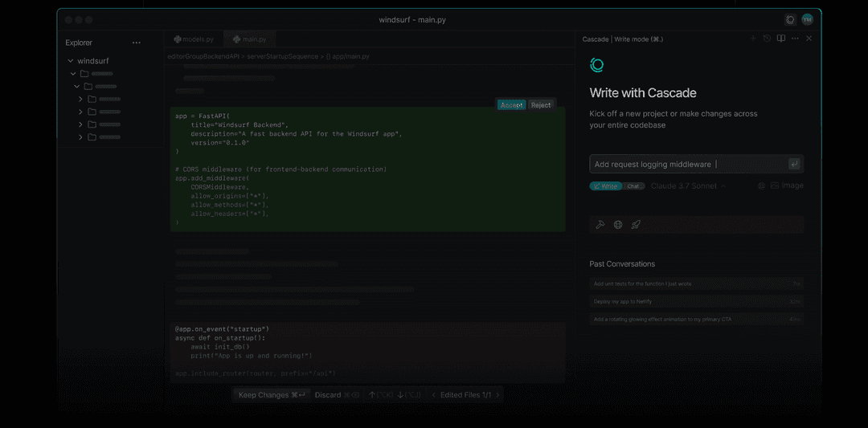Viewport: 868px width, 428px height.
Task: Click the 'await init_db()' code line
Action: [x=220, y=347]
